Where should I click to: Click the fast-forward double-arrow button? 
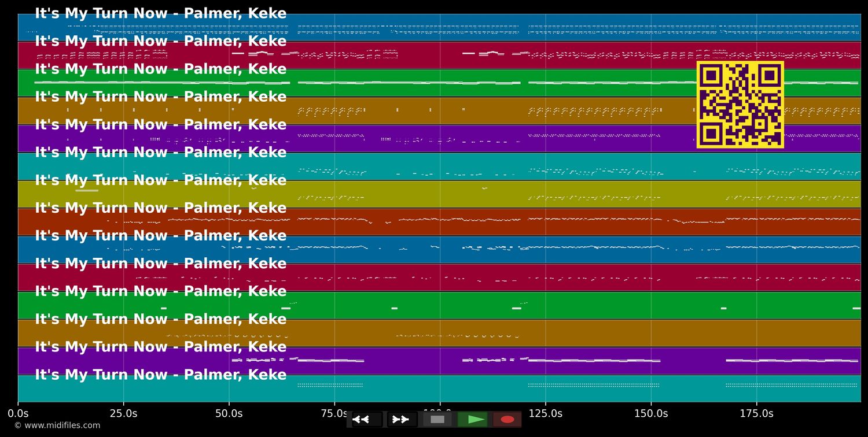coord(402,420)
